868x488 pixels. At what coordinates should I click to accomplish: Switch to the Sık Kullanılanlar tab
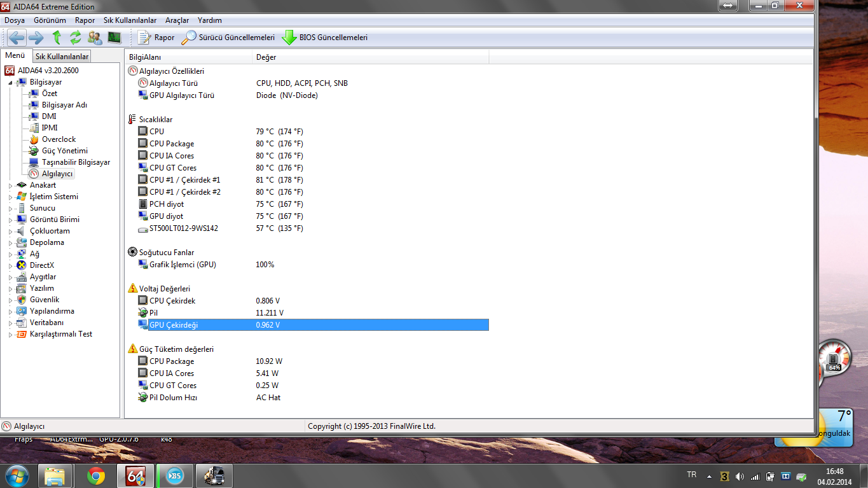[x=62, y=57]
